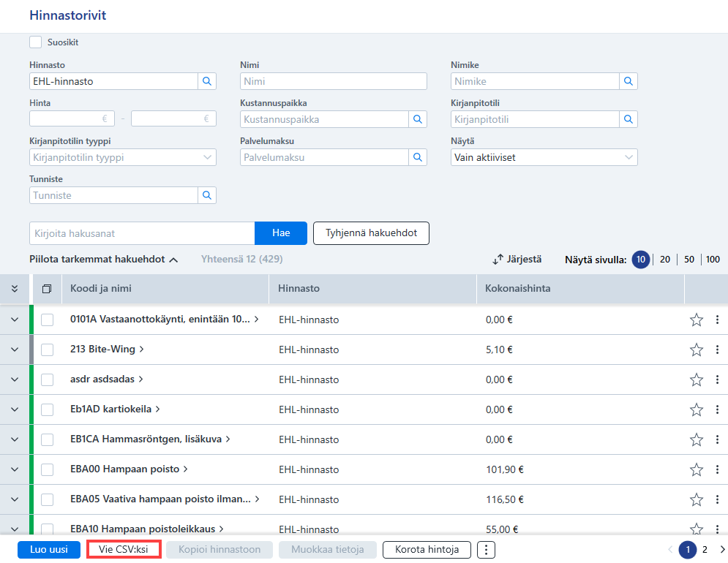This screenshot has height=563, width=728.
Task: Open the row menu for Eb1AD kartiokeila
Action: click(717, 409)
